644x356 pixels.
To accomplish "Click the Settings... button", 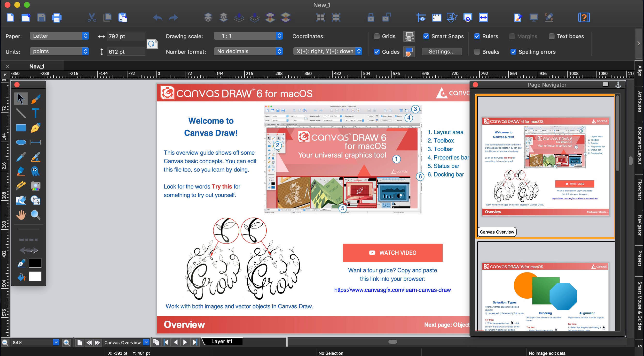I will (x=441, y=52).
